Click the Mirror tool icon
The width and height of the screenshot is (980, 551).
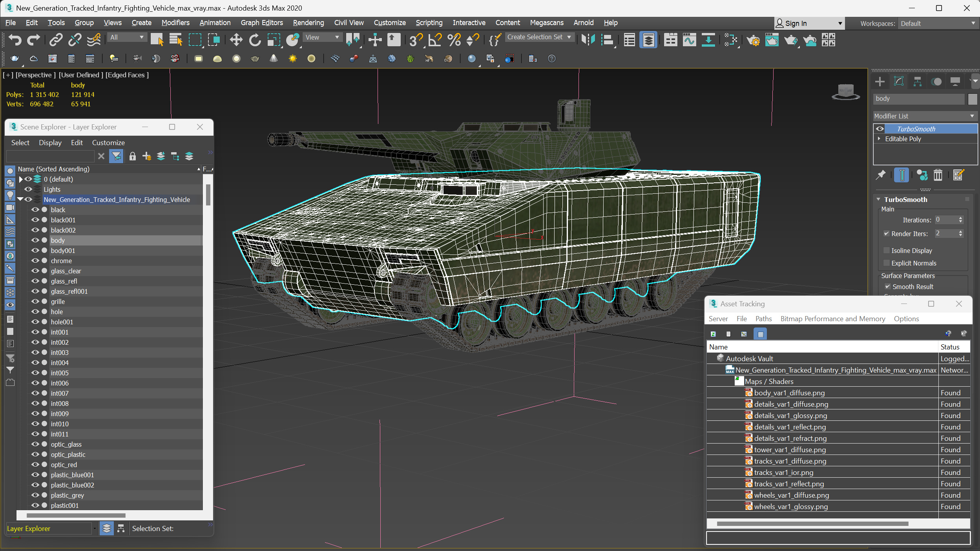pos(588,40)
